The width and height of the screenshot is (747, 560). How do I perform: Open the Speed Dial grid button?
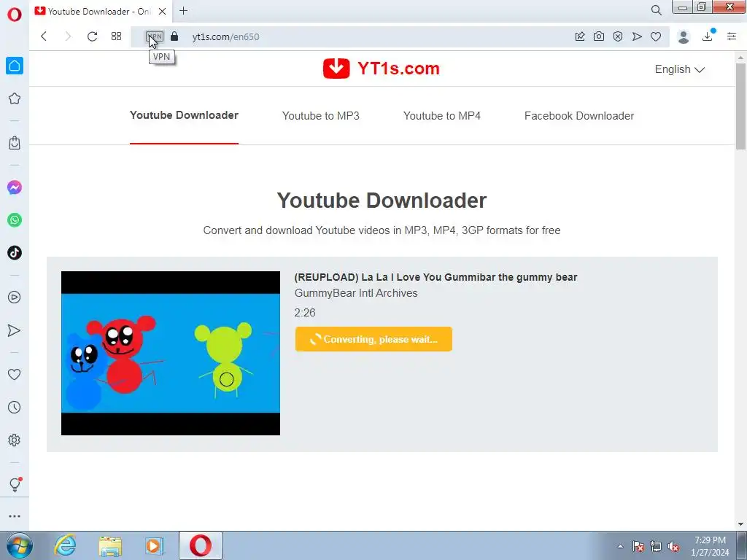coord(116,36)
